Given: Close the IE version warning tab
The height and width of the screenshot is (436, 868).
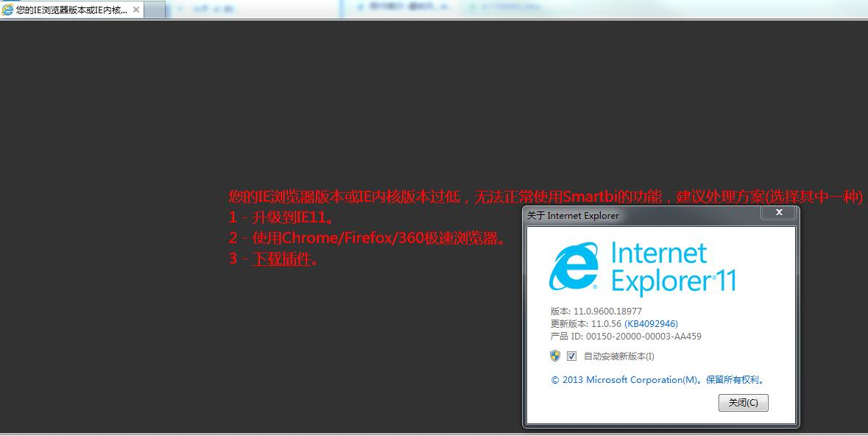Looking at the screenshot, I should click(x=136, y=10).
